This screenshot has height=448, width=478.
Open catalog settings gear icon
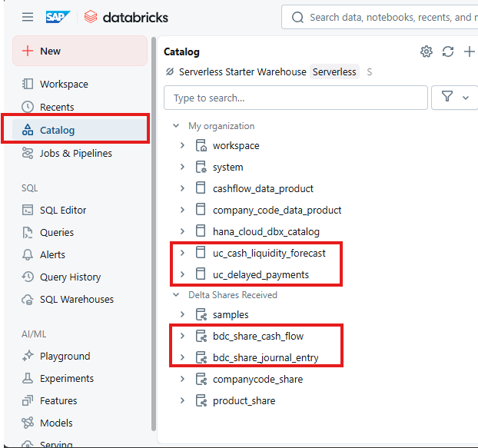pos(427,51)
